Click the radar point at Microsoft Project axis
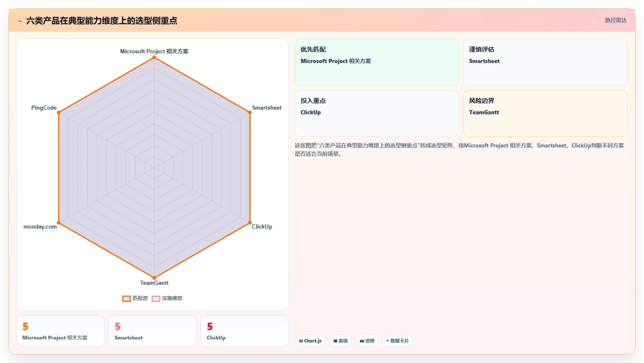644x363 pixels. (x=154, y=57)
